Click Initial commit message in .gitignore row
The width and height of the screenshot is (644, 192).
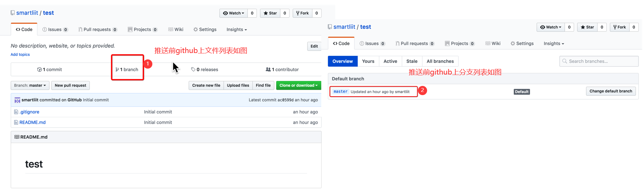(158, 112)
